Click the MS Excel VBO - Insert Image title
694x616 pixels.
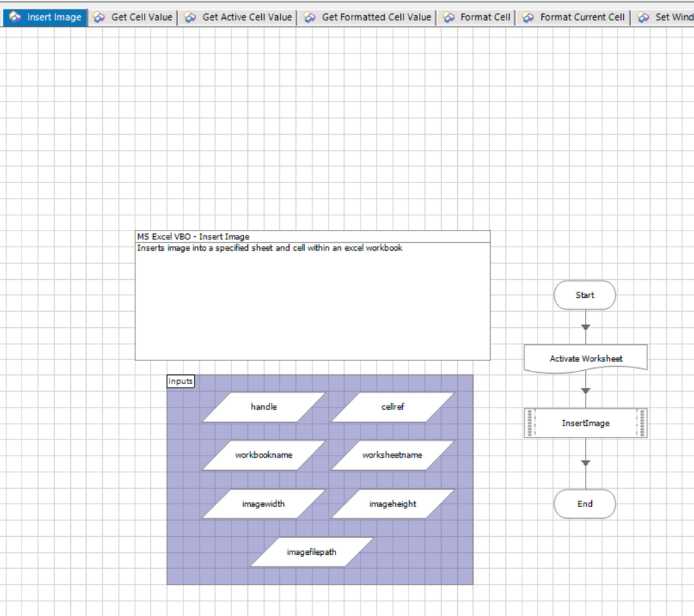click(193, 237)
